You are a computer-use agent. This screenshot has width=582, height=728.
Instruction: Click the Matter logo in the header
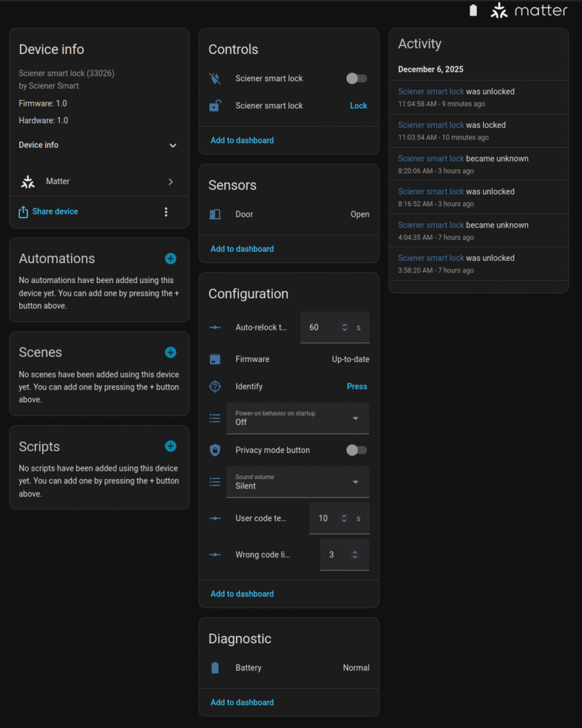[529, 11]
